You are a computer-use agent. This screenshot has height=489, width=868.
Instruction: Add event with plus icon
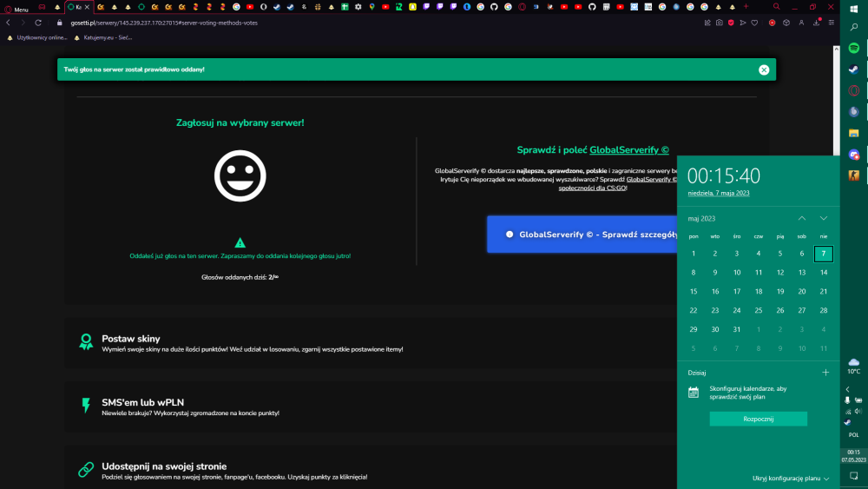click(825, 373)
